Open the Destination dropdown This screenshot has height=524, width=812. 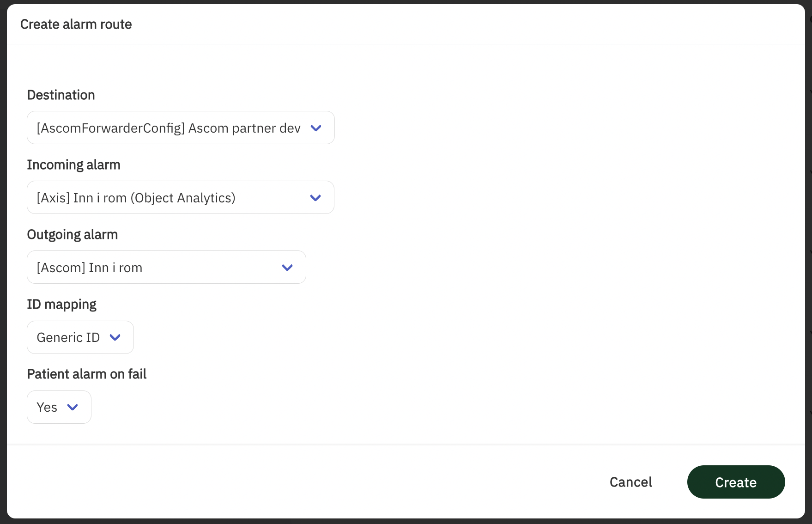point(181,128)
